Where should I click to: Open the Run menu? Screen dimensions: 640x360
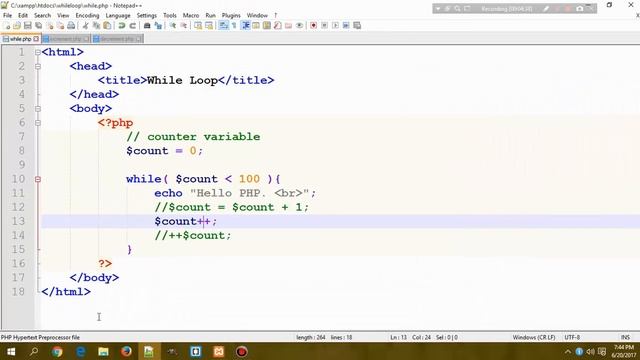pos(210,16)
